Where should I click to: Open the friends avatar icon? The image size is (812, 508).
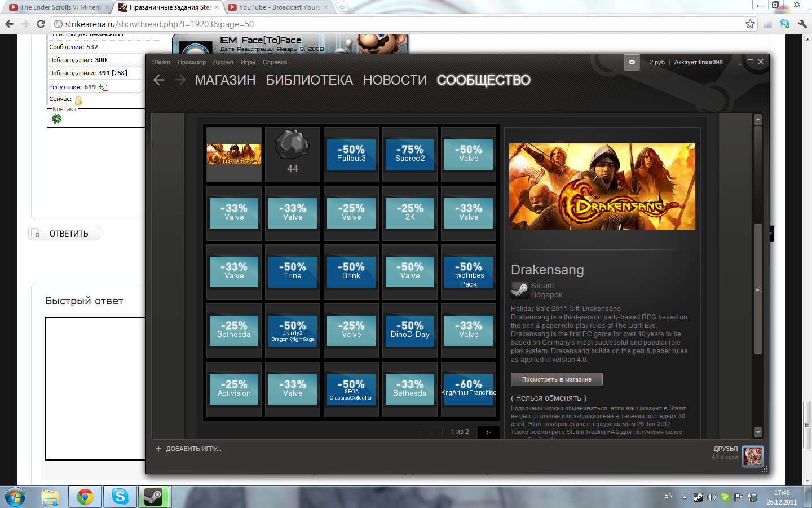point(753,456)
